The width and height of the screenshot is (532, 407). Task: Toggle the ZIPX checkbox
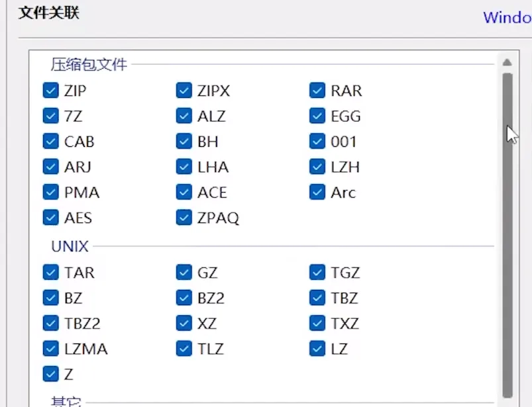pos(184,91)
